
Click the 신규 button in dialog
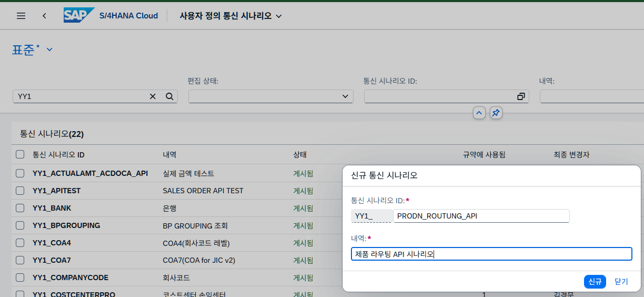(x=595, y=282)
